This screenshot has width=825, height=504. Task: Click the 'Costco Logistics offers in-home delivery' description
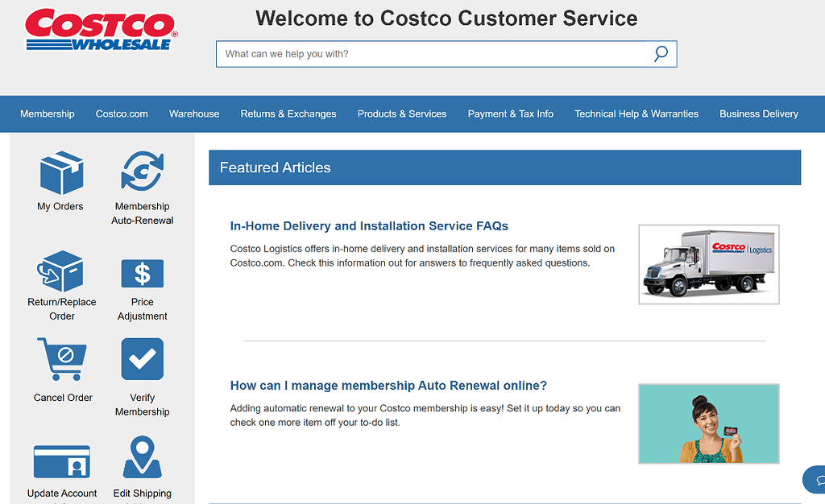pos(422,256)
